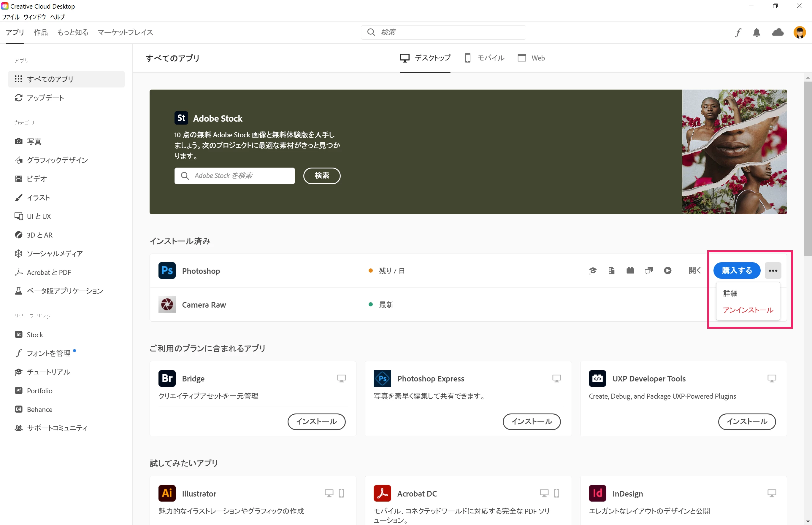Choose アンインストール from the dropdown menu
The height and width of the screenshot is (525, 812).
click(748, 310)
